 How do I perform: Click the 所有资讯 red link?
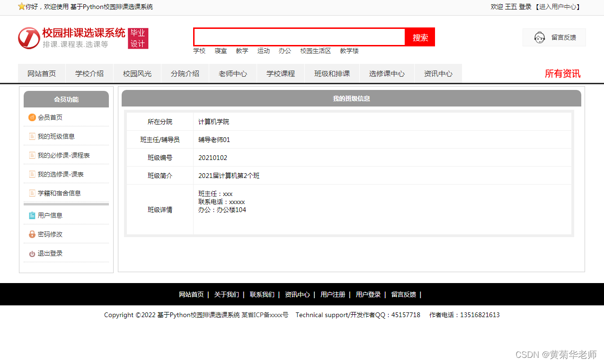pos(563,74)
